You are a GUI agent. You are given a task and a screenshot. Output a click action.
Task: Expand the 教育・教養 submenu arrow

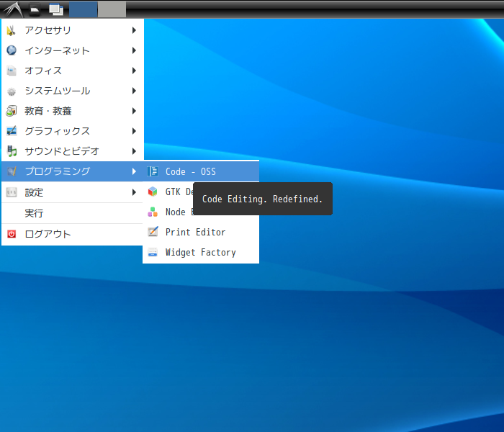point(134,111)
